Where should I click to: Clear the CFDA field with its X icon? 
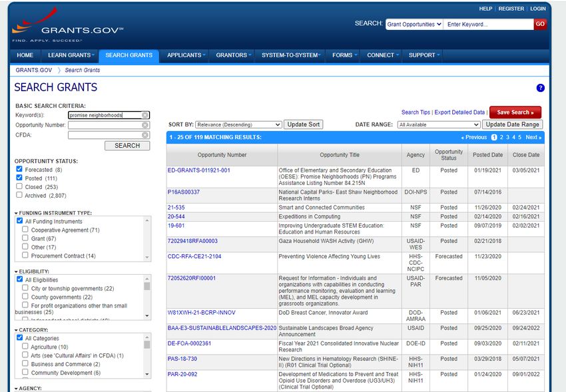click(144, 135)
